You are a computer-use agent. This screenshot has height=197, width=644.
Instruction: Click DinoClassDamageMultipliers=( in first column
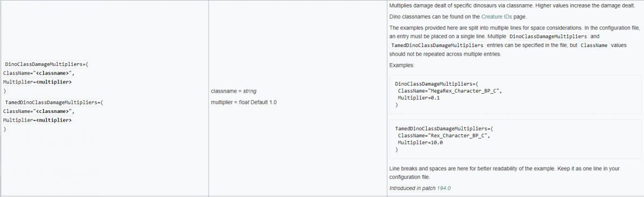[46, 64]
